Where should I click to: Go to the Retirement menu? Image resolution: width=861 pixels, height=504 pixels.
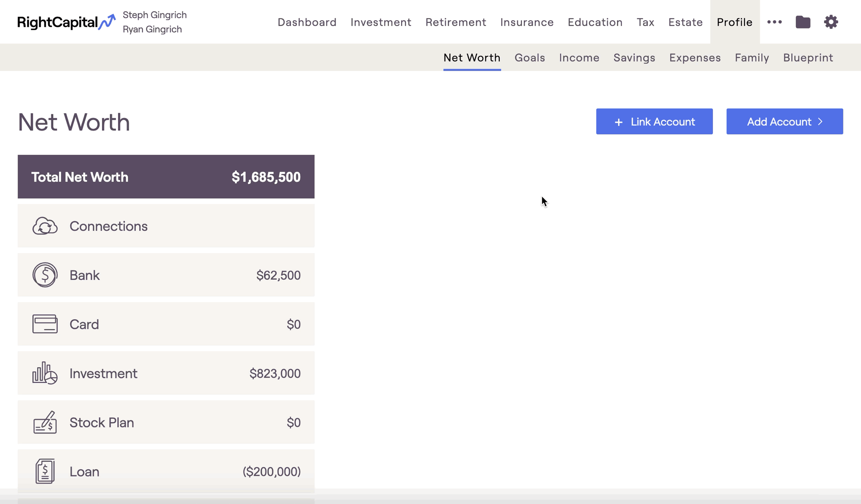[455, 22]
